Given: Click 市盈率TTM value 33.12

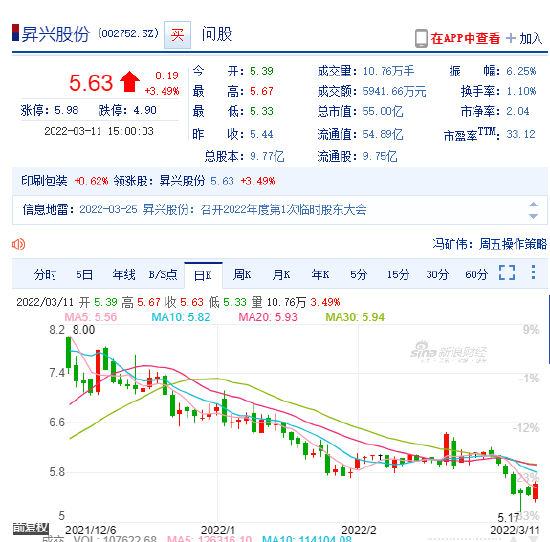Looking at the screenshot, I should (521, 134).
